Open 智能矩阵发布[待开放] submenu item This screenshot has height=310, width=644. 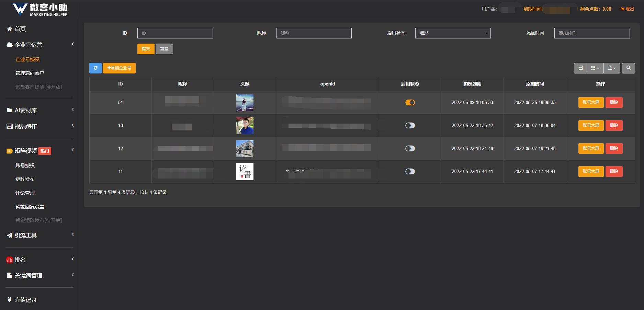(x=38, y=220)
